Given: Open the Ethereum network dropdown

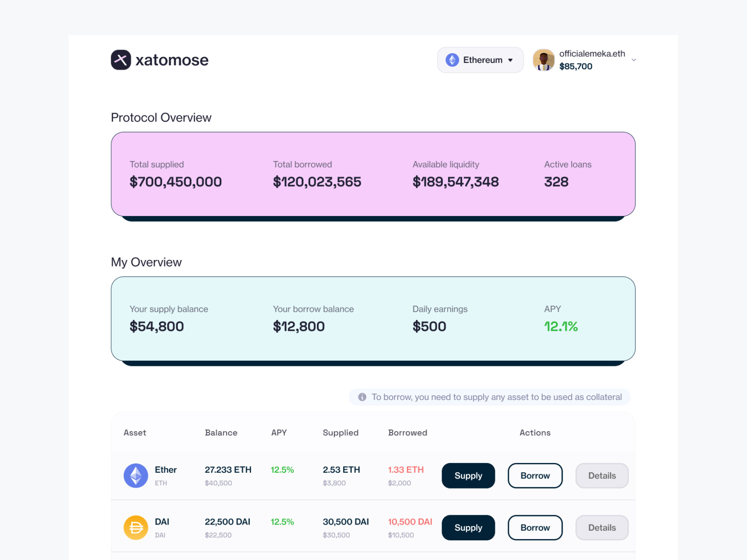Looking at the screenshot, I should (480, 60).
